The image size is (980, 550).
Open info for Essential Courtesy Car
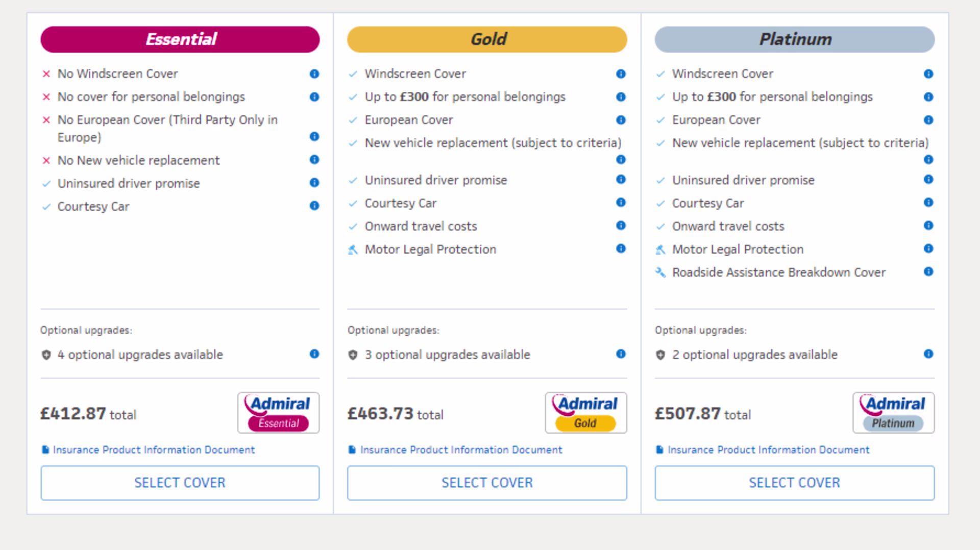point(314,206)
